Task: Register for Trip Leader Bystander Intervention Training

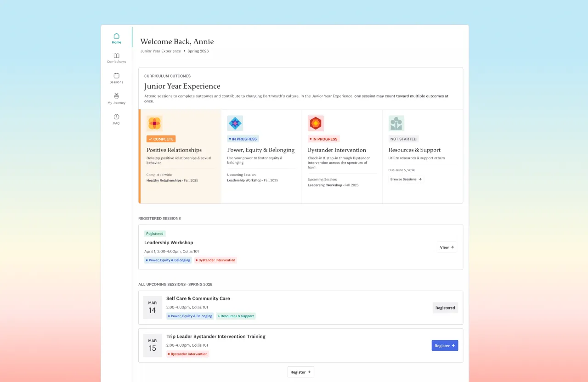Action: [445, 346]
